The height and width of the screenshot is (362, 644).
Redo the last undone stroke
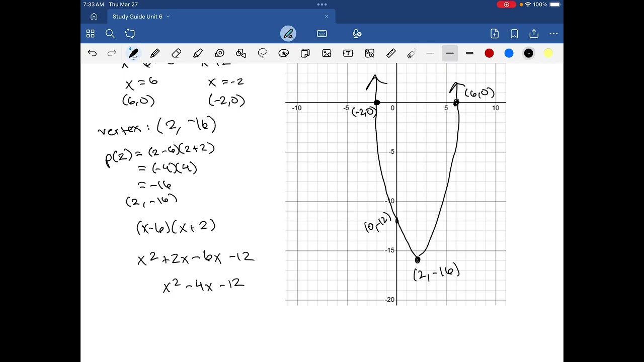[x=112, y=53]
